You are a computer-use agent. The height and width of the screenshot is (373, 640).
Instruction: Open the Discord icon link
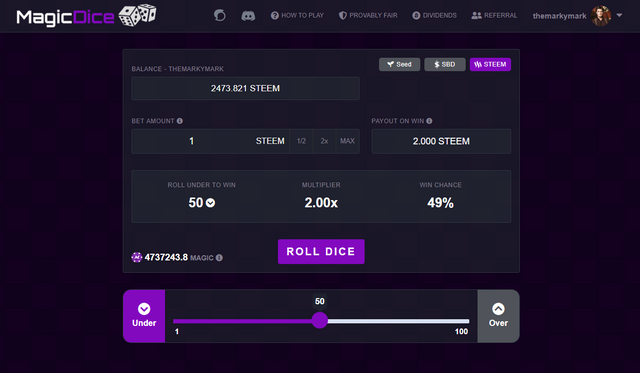pos(248,16)
